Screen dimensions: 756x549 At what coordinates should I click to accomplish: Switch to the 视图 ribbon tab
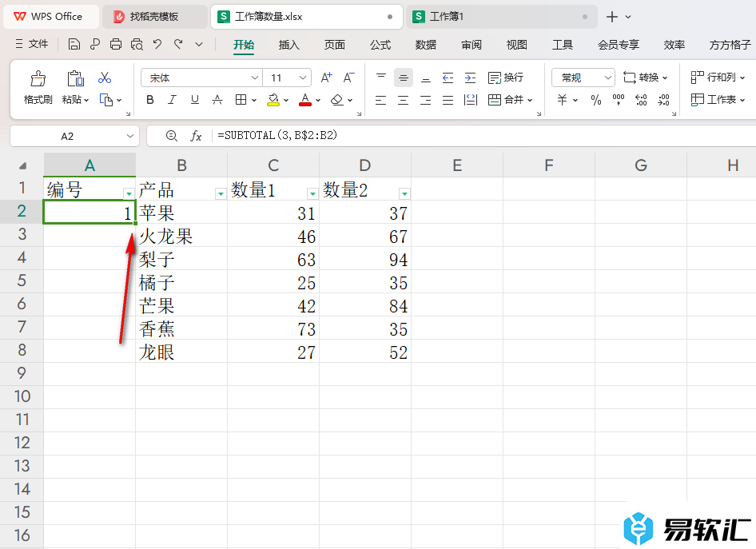coord(517,45)
